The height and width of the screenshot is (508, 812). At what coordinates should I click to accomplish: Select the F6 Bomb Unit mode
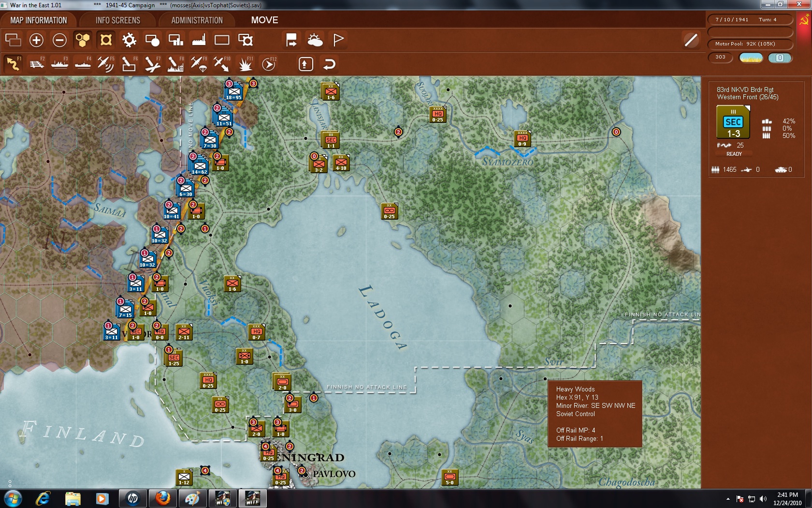tap(129, 64)
